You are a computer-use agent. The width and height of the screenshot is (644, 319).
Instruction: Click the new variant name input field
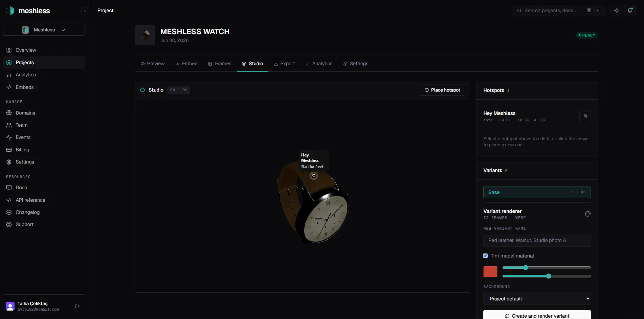[x=537, y=240]
